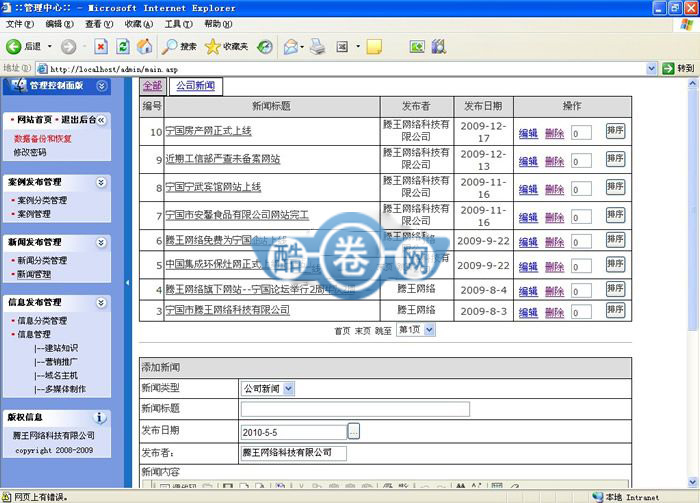Screen dimensions: 700x503
Task: Open date picker button beside 2010-5-5
Action: (x=354, y=432)
